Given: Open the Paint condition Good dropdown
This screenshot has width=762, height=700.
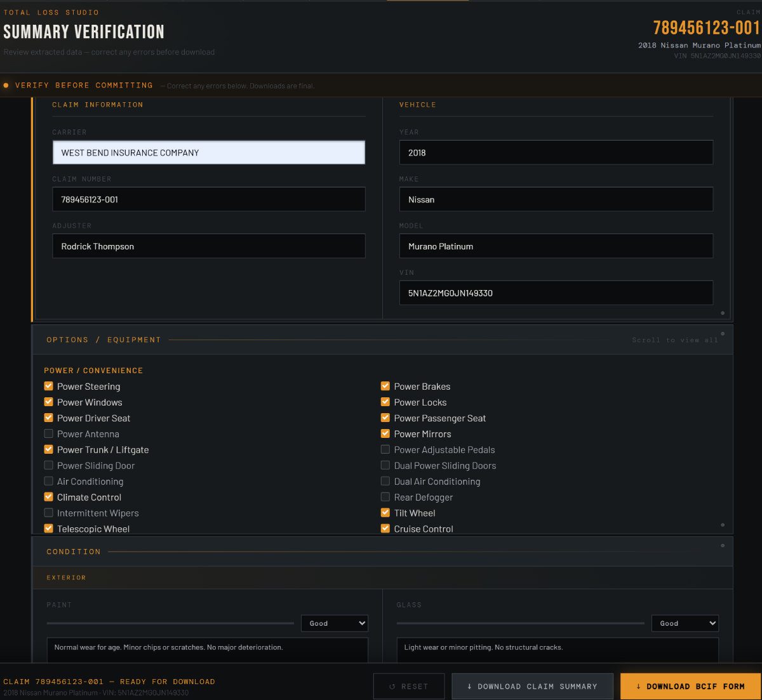Looking at the screenshot, I should click(334, 623).
